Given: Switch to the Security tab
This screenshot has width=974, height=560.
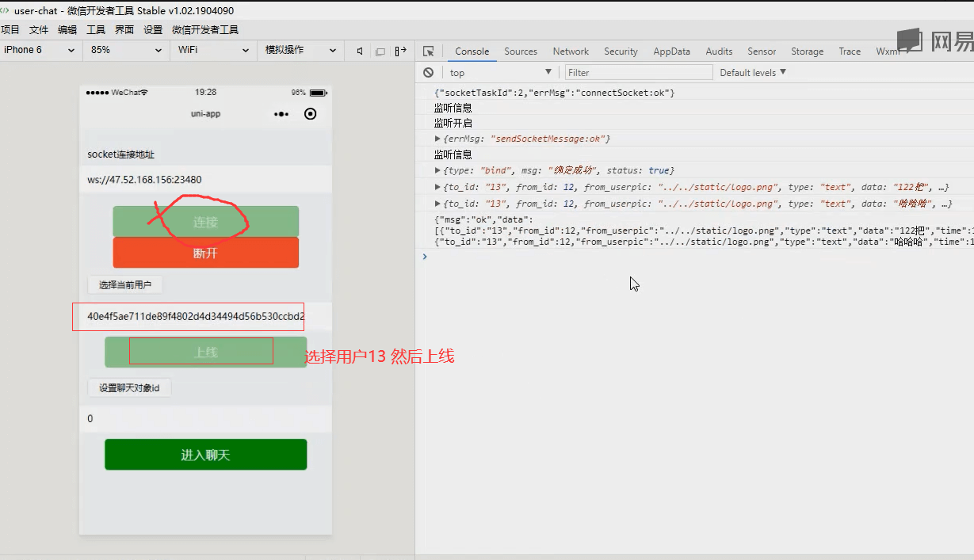Looking at the screenshot, I should (x=621, y=51).
